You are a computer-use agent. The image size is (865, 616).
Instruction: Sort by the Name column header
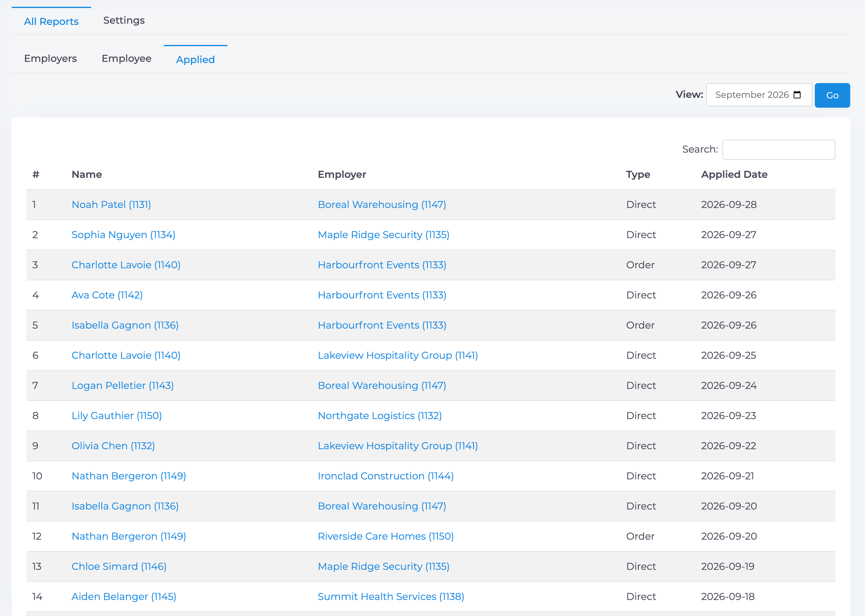tap(87, 174)
